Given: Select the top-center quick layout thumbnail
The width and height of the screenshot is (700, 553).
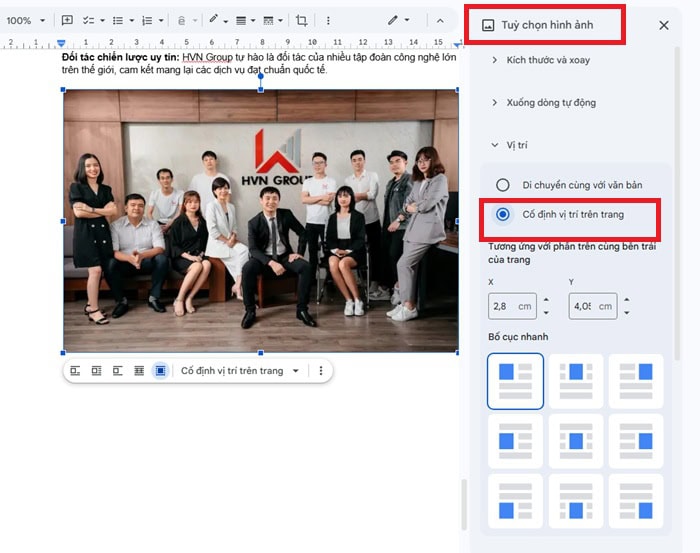Looking at the screenshot, I should (576, 381).
